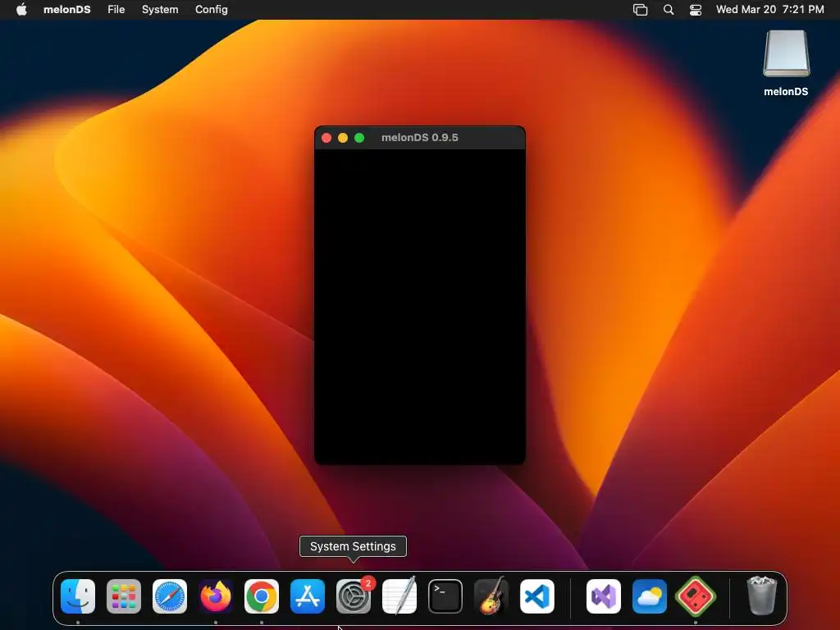Open the File menu

tap(116, 10)
